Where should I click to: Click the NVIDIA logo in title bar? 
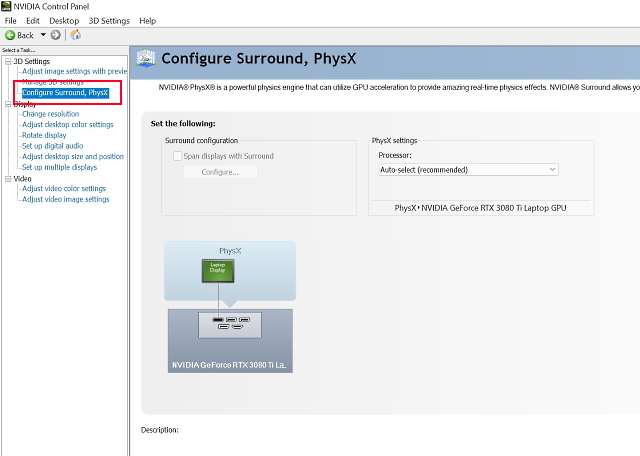coord(7,6)
